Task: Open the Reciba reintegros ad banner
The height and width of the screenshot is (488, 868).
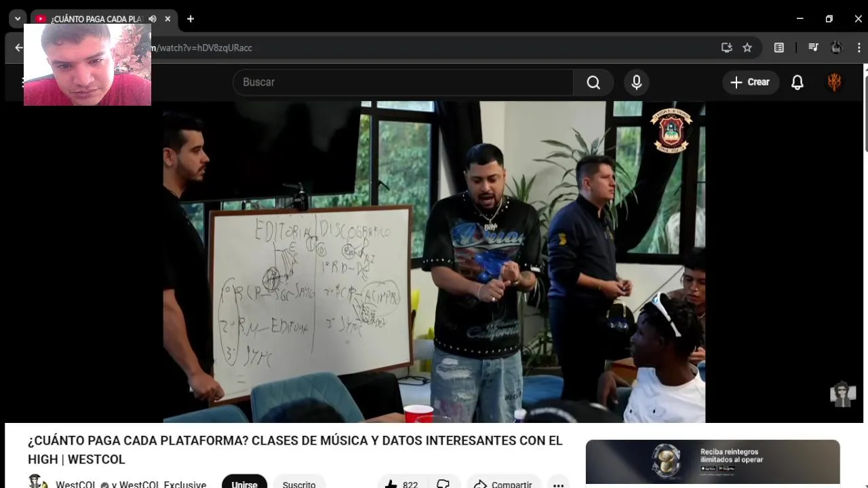Action: click(713, 462)
